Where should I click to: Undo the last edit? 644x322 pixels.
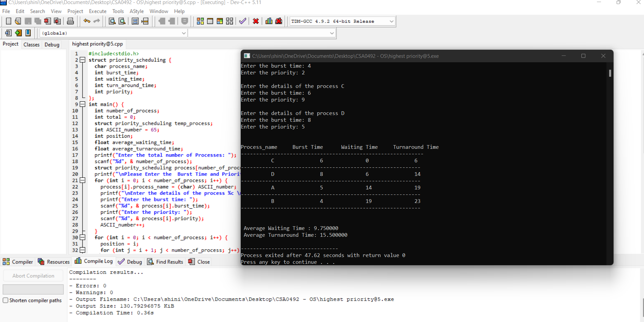pos(87,21)
